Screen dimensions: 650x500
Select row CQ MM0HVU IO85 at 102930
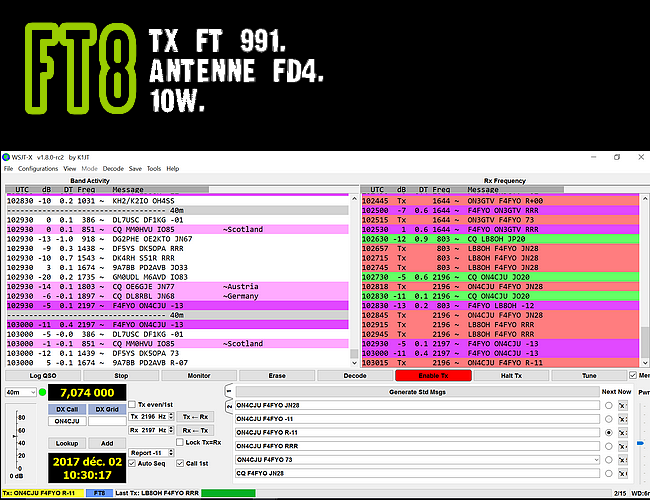pos(177,229)
